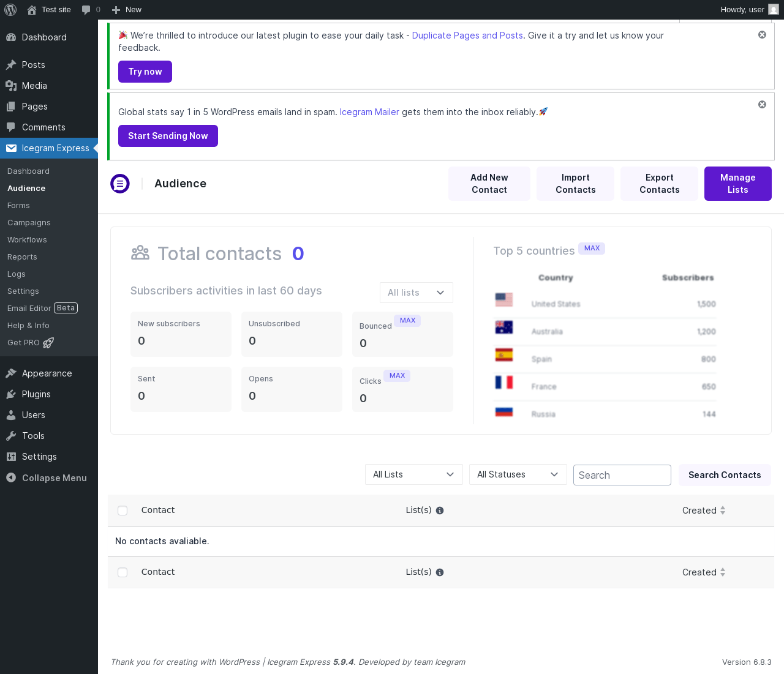
Task: Open the Icegram Dashboard submenu item
Action: (28, 171)
